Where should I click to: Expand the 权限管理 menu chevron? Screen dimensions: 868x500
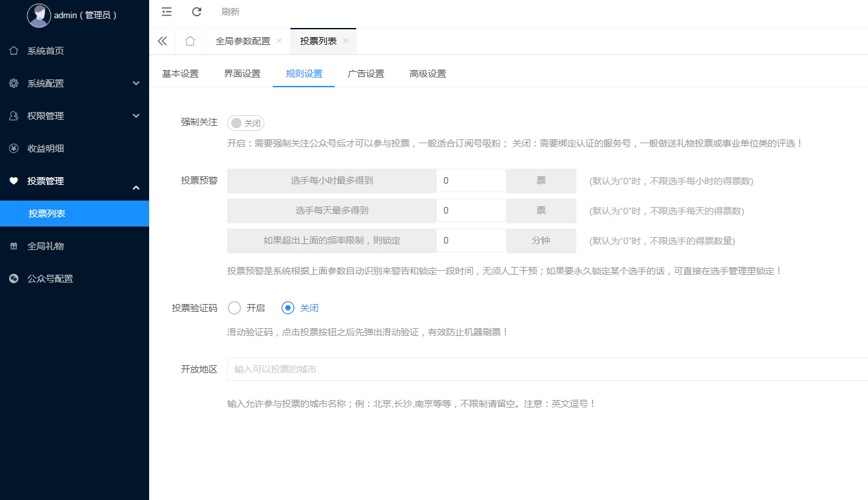(136, 116)
